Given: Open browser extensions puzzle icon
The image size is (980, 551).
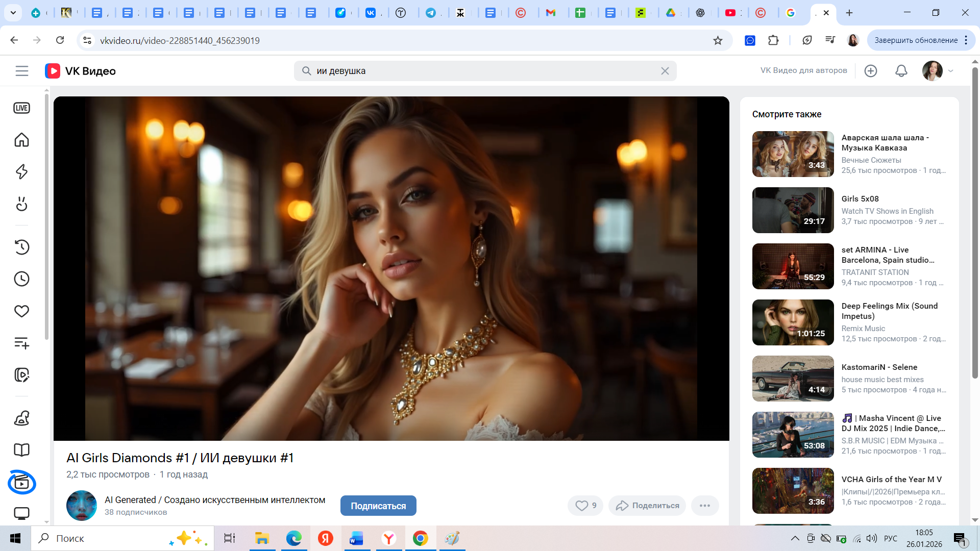Looking at the screenshot, I should tap(773, 40).
